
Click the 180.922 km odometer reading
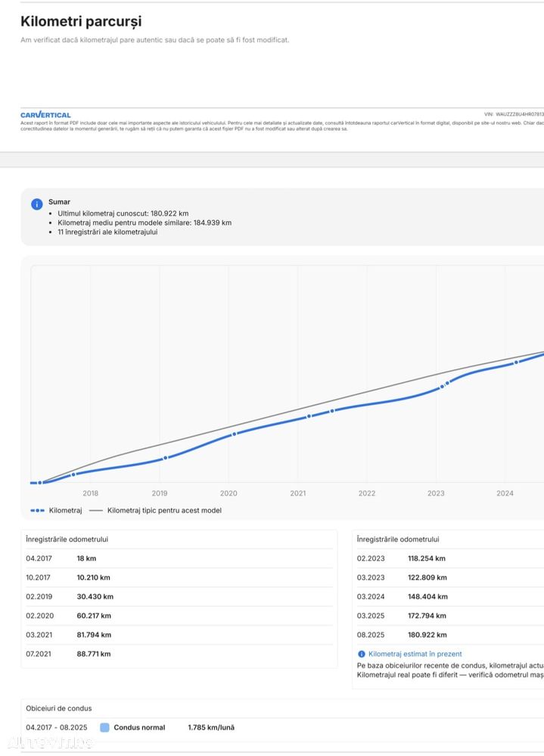[427, 635]
